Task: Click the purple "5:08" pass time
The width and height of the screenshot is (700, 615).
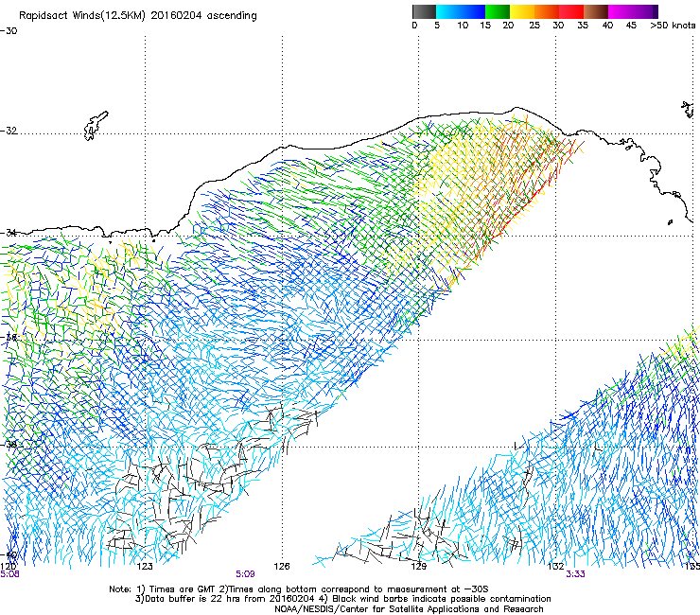Action: pyautogui.click(x=9, y=574)
